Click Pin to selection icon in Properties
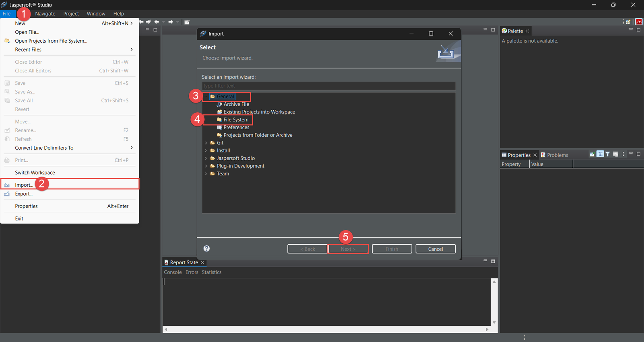Screen dimensions: 644x342 [x=592, y=155]
